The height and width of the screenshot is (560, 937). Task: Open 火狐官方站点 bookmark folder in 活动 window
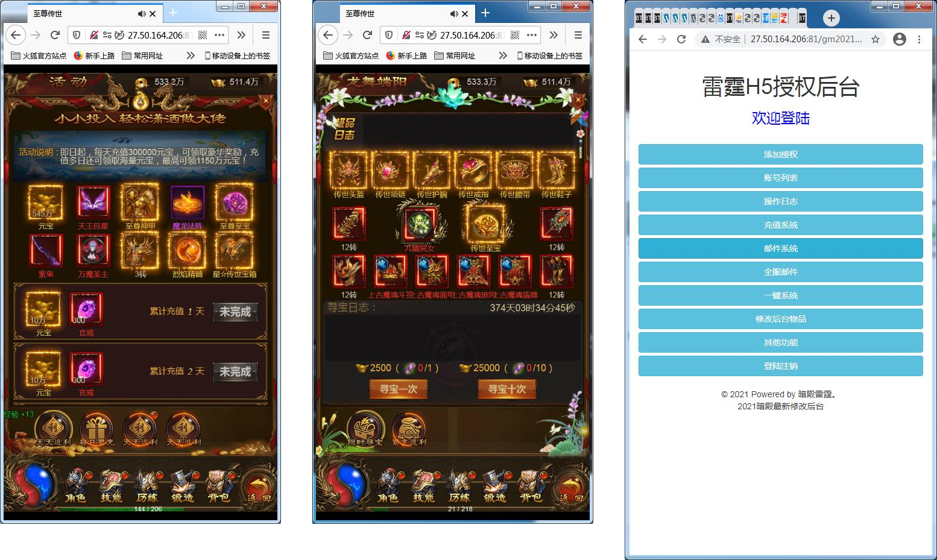click(x=39, y=55)
